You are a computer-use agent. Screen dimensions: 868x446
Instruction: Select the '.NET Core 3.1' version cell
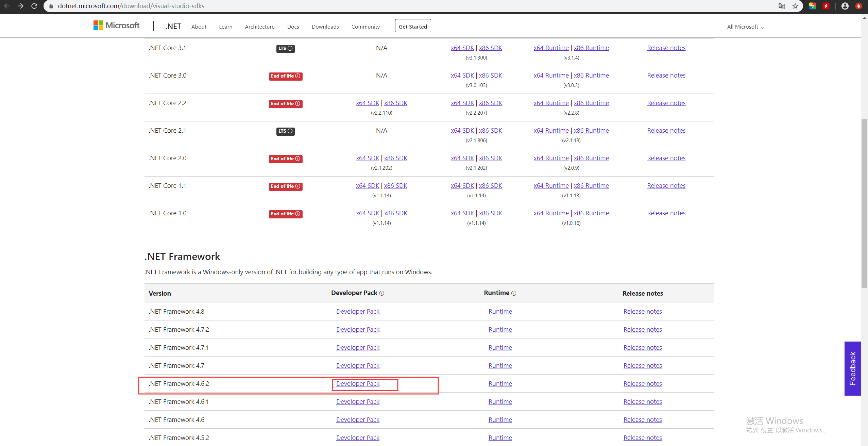coord(167,48)
